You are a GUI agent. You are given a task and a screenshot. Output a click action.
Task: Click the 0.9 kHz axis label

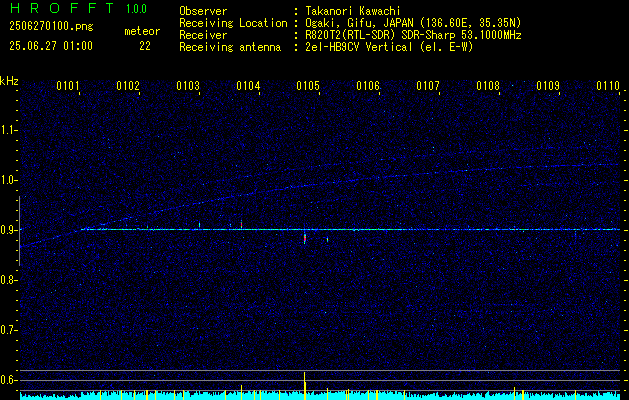point(8,230)
